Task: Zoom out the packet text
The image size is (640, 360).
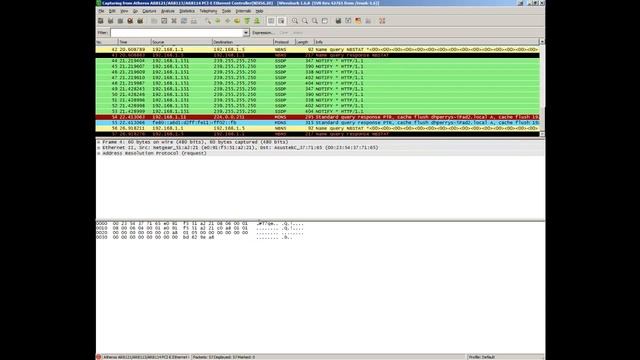Action: point(305,21)
